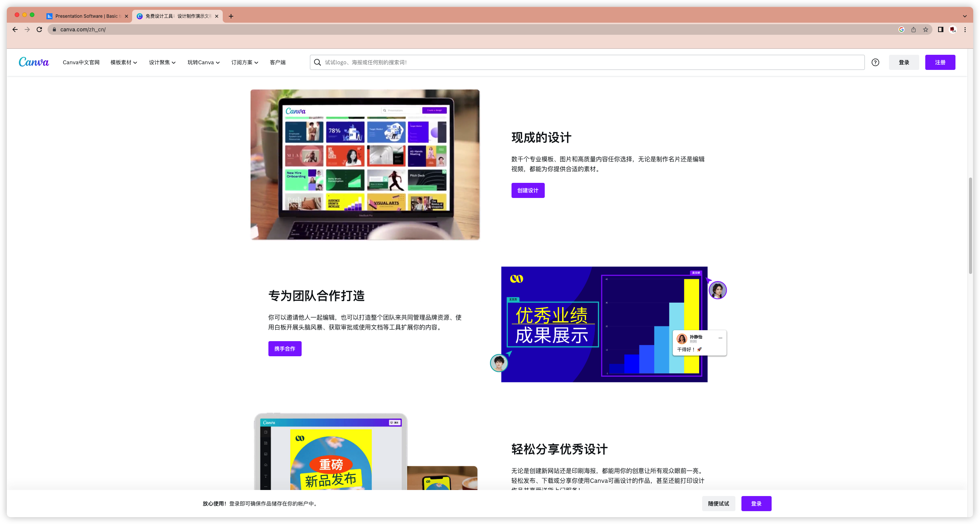Bookmark this page with star icon
Viewport: 980px width, 524px height.
[x=925, y=29]
